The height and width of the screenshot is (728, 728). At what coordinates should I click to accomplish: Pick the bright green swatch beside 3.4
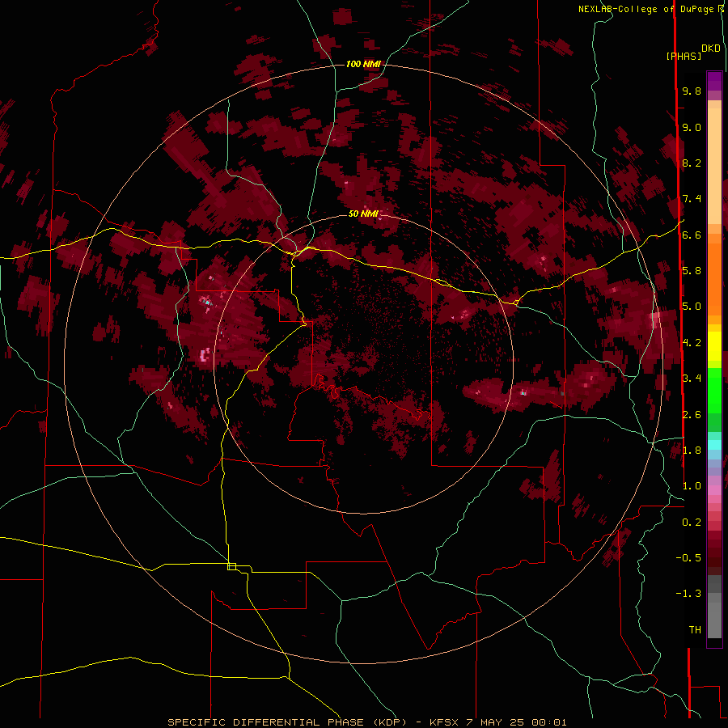pos(714,390)
